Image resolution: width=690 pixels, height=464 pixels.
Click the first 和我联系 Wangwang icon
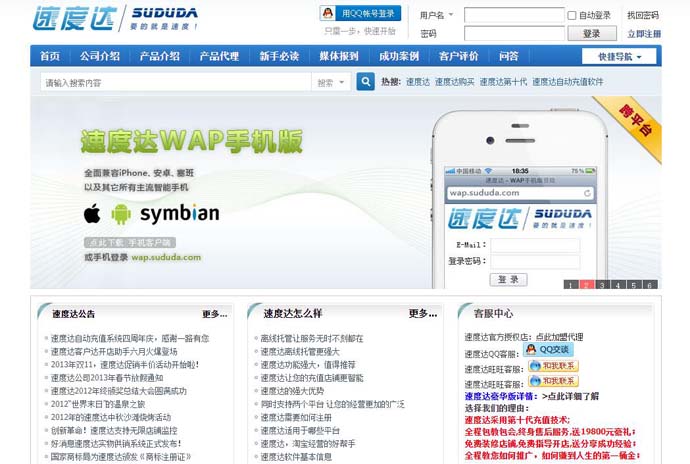553,366
